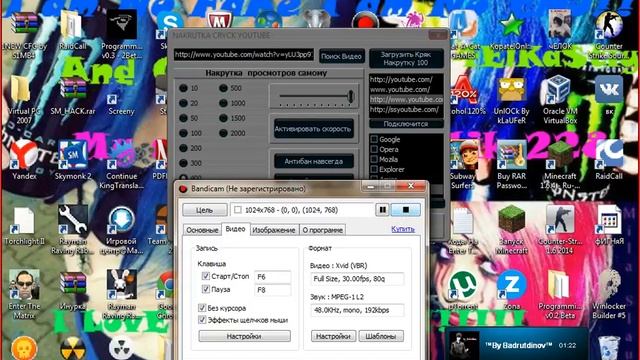Click the Цель button in Bandicam
The width and height of the screenshot is (640, 360).
point(204,210)
